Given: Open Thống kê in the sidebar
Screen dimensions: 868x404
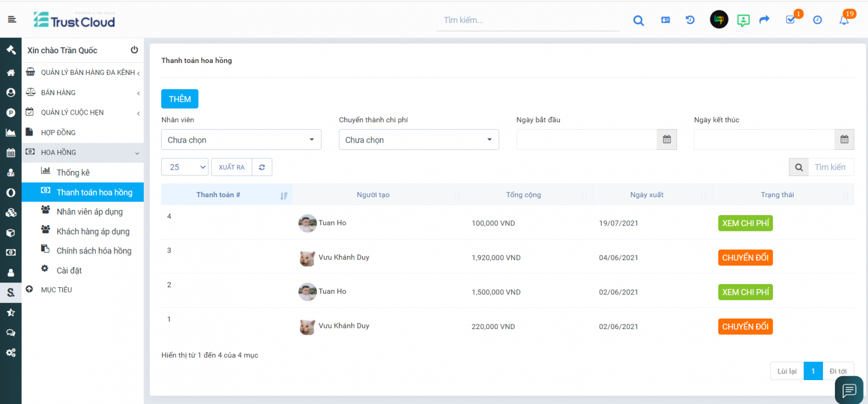Looking at the screenshot, I should pyautogui.click(x=73, y=173).
